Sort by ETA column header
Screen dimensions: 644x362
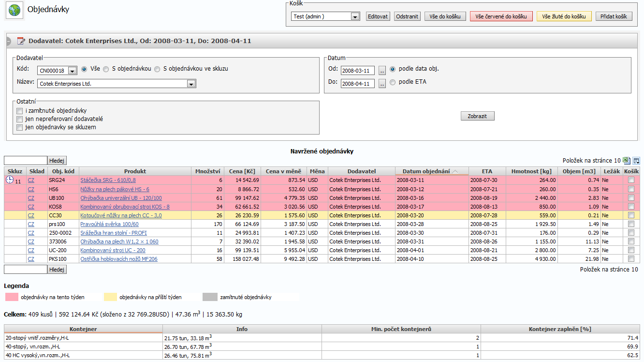tap(487, 171)
